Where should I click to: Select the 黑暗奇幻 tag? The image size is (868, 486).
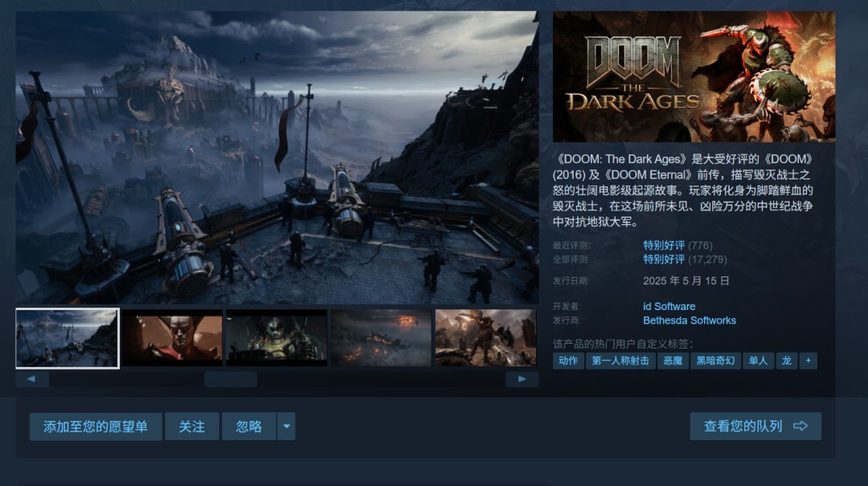pyautogui.click(x=716, y=361)
